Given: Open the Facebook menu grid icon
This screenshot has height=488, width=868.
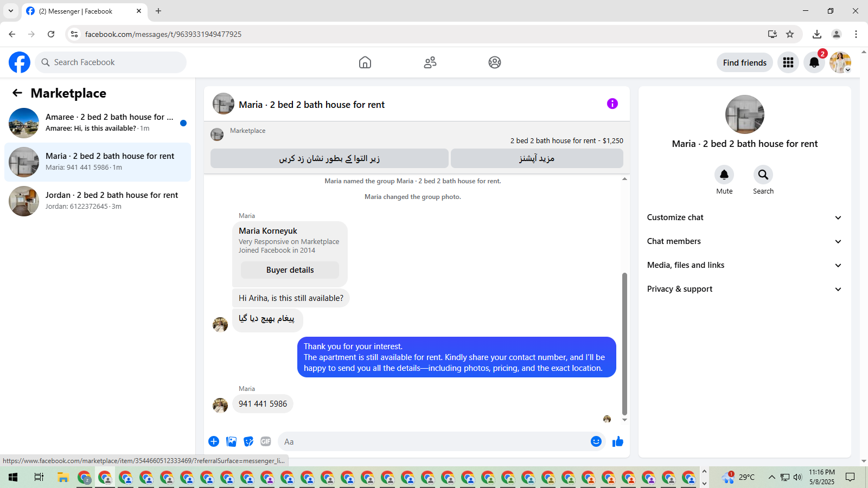Looking at the screenshot, I should click(x=788, y=62).
